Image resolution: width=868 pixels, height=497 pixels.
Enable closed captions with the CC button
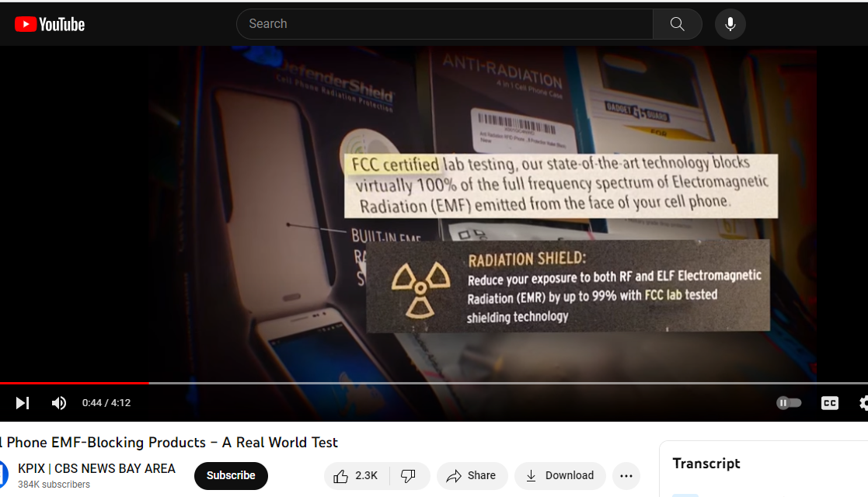click(829, 403)
